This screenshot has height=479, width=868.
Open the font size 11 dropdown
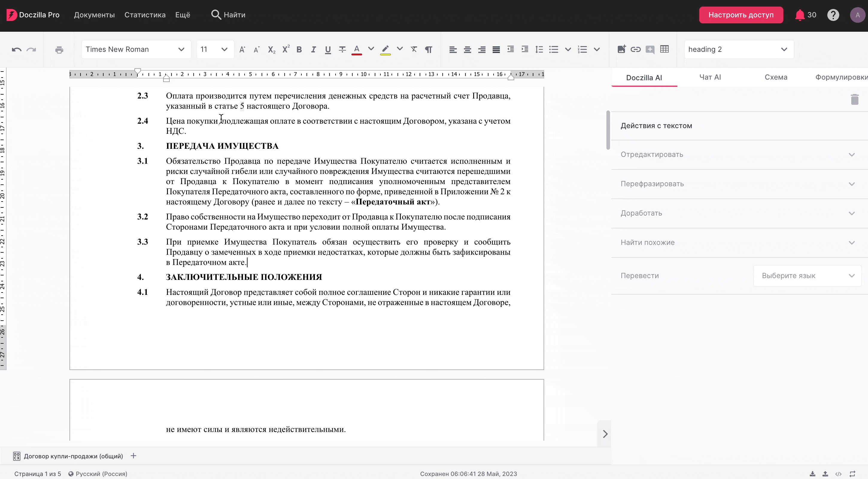[215, 49]
